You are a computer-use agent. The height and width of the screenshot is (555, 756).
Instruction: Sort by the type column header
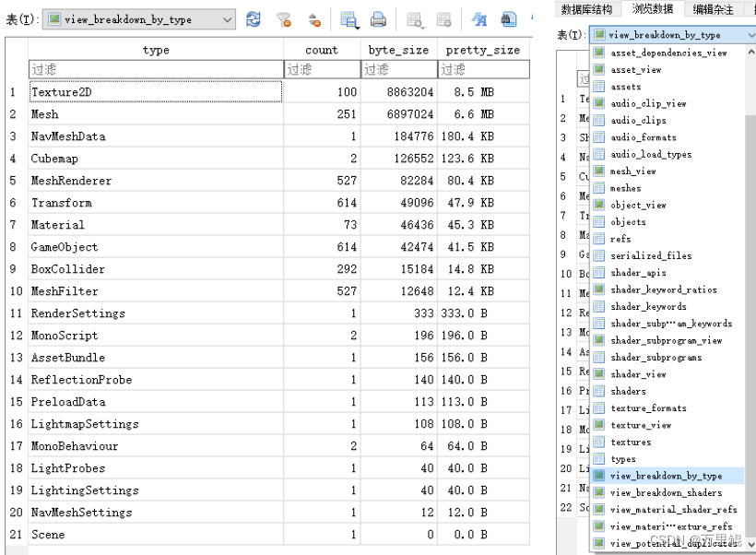(156, 50)
